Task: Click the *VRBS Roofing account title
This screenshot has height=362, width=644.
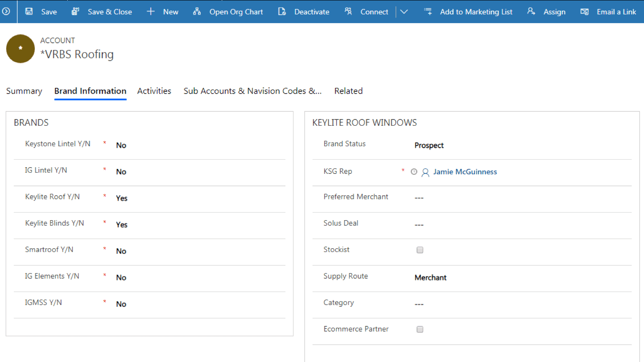Action: [77, 54]
